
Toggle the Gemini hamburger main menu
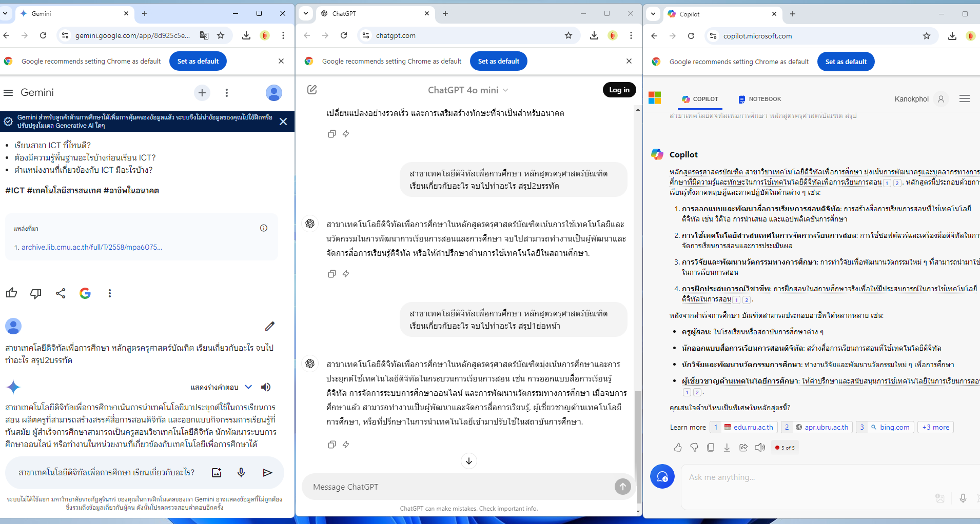pyautogui.click(x=8, y=93)
